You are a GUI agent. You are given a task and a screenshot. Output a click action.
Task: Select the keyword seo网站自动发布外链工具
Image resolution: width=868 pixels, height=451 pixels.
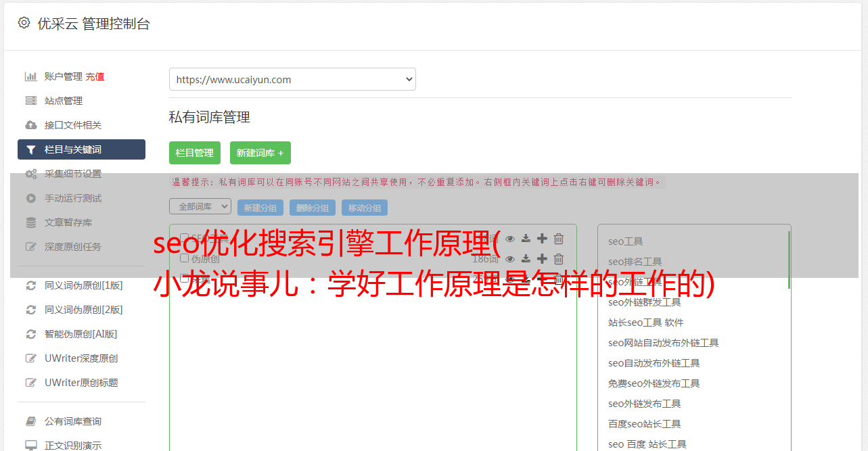click(x=664, y=343)
